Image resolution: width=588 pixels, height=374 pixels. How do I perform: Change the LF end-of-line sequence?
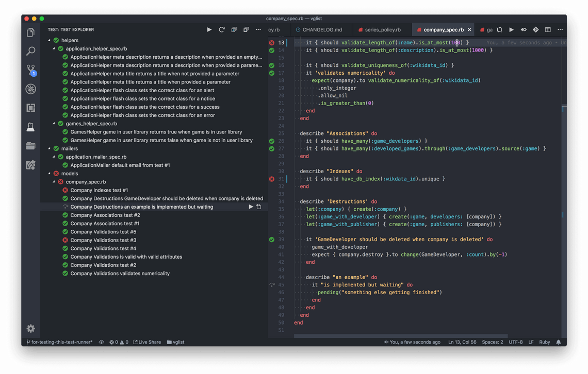click(x=531, y=342)
